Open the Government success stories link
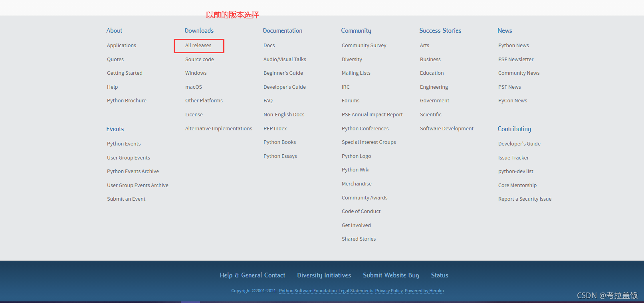 [x=435, y=101]
